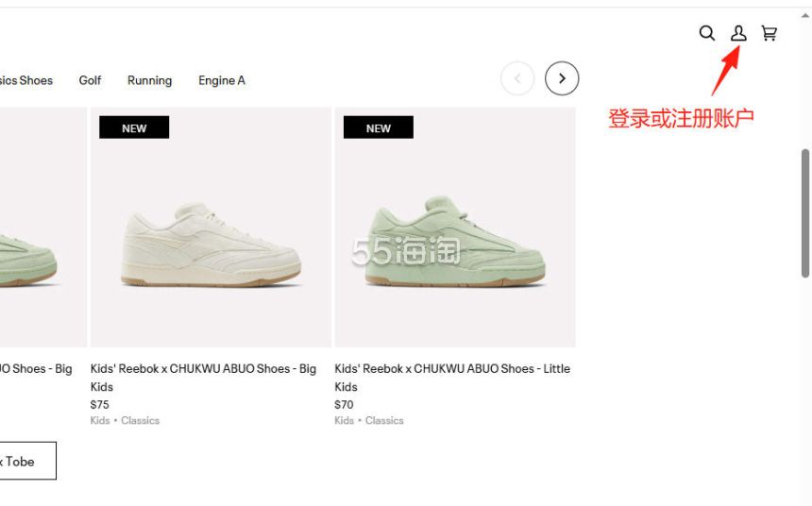
Task: Click the page vertical scrollbar thumb
Action: pos(805,213)
